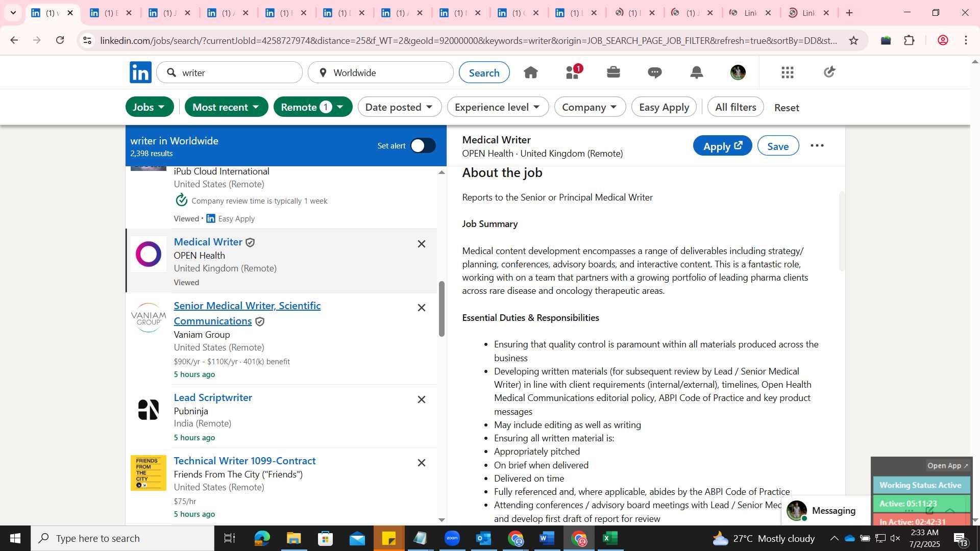Expand the Remote filter dropdown

pos(313,107)
